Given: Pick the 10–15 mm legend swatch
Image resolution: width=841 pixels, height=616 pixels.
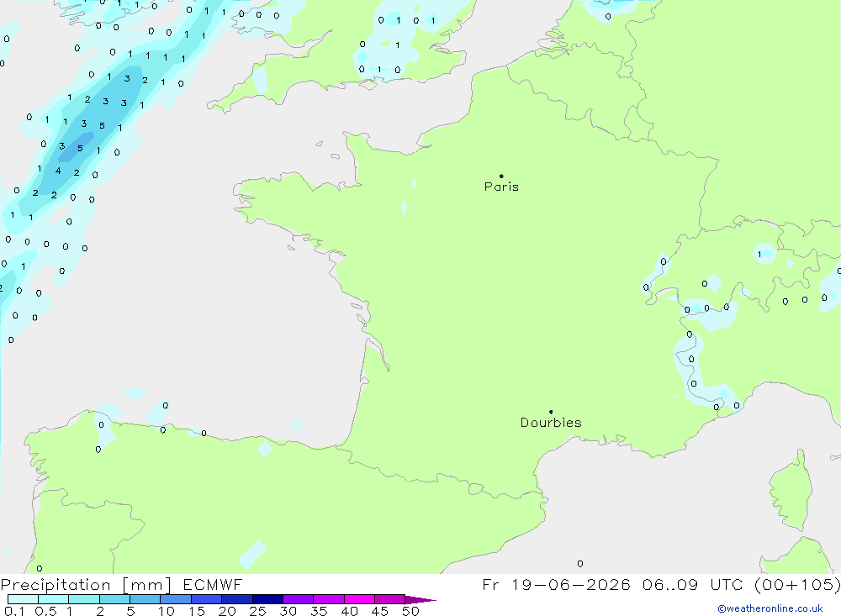Looking at the screenshot, I should (176, 599).
